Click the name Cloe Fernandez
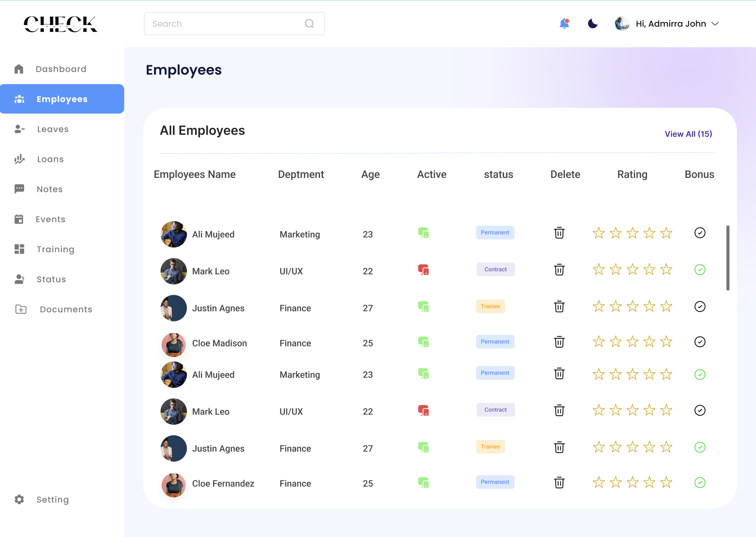This screenshot has height=537, width=756. pyautogui.click(x=223, y=484)
